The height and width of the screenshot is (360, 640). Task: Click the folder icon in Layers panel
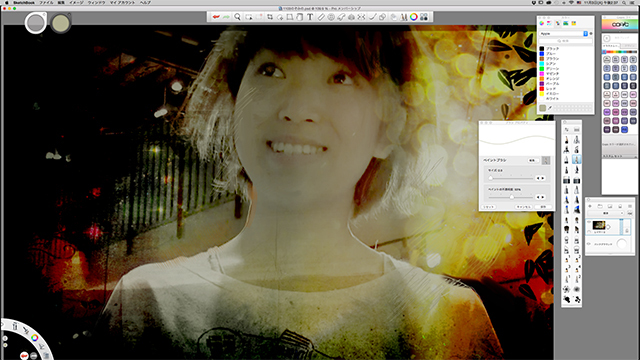coord(600,206)
